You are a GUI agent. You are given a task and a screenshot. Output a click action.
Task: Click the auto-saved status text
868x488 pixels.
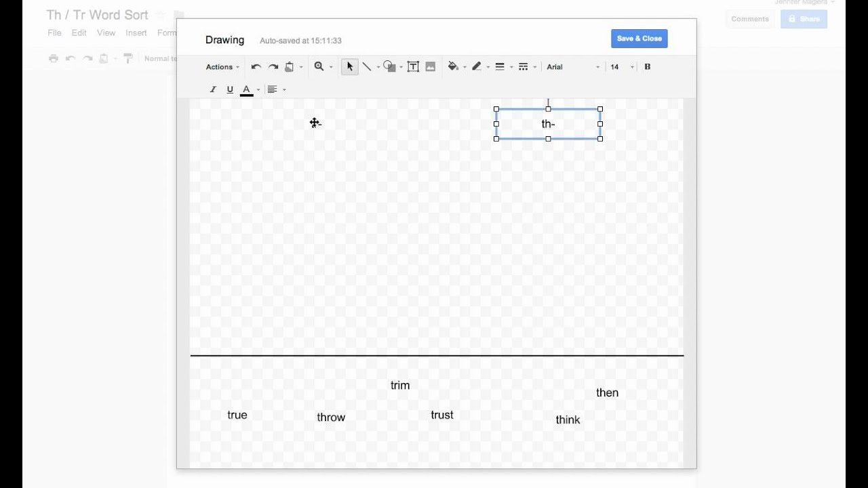(x=300, y=41)
